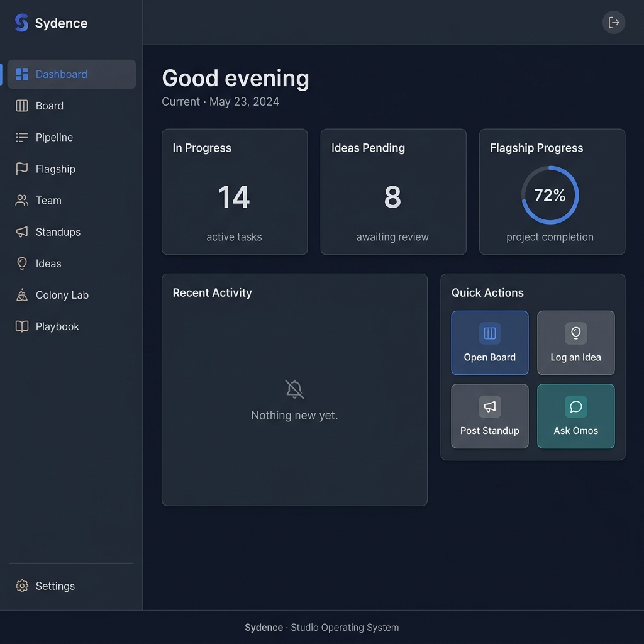Screen dimensions: 644x644
Task: Click the Sydence logo icon
Action: tap(21, 23)
